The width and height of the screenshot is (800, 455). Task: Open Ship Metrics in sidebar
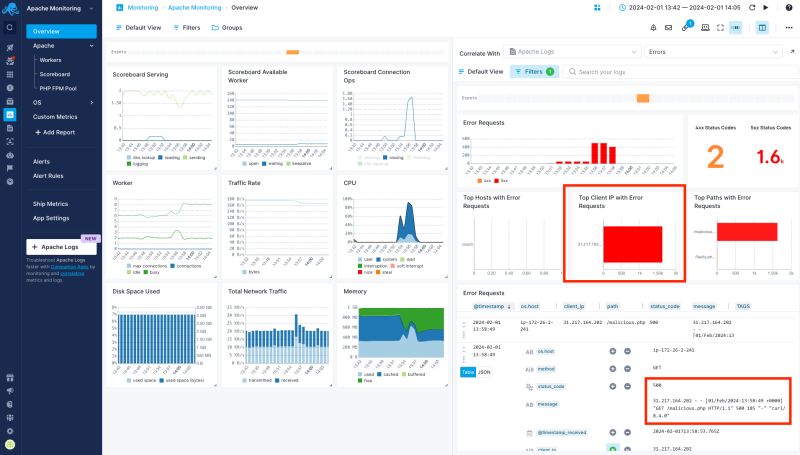pyautogui.click(x=50, y=204)
